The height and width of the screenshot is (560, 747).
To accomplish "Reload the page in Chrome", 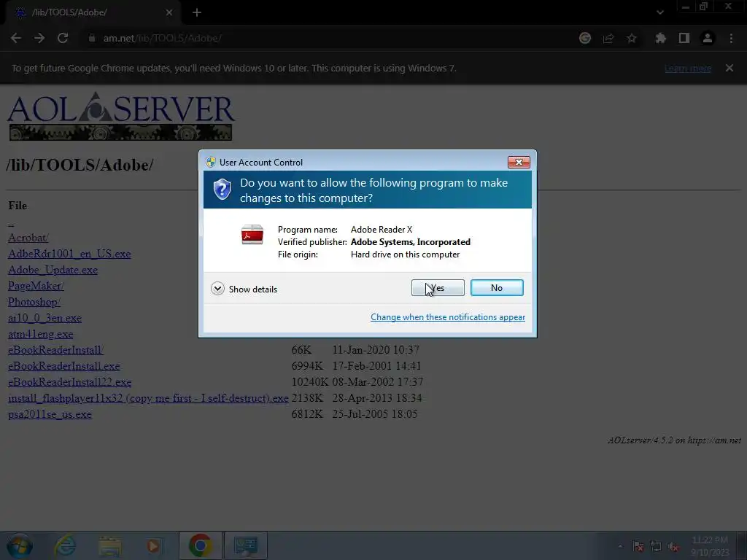I will click(63, 38).
